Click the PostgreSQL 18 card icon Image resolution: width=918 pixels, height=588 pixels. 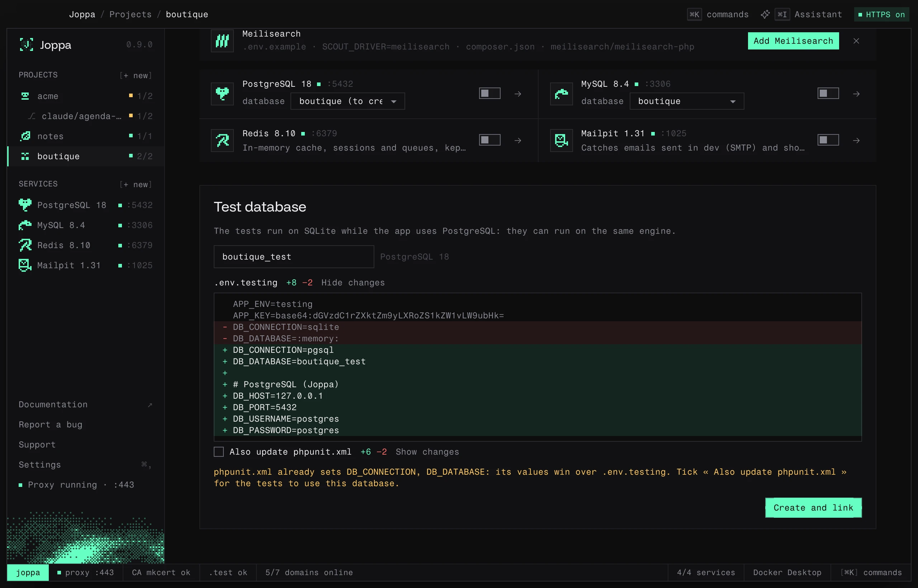tap(222, 94)
